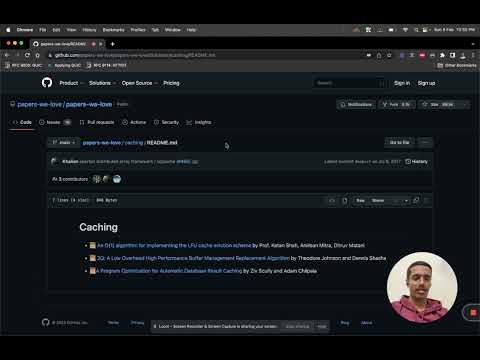Click Hide on the Loom sharing bar

(x=322, y=326)
